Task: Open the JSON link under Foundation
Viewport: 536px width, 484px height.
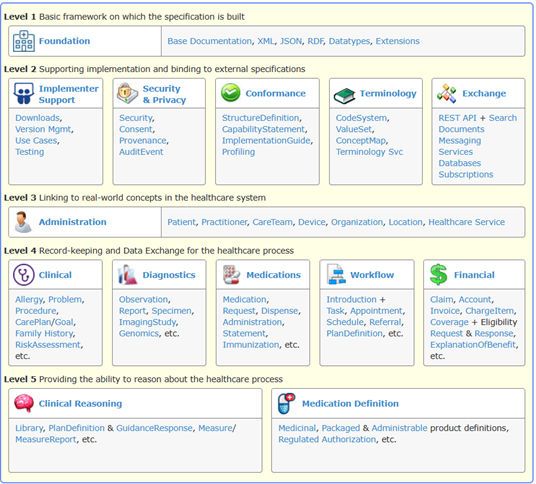Action: click(x=291, y=41)
